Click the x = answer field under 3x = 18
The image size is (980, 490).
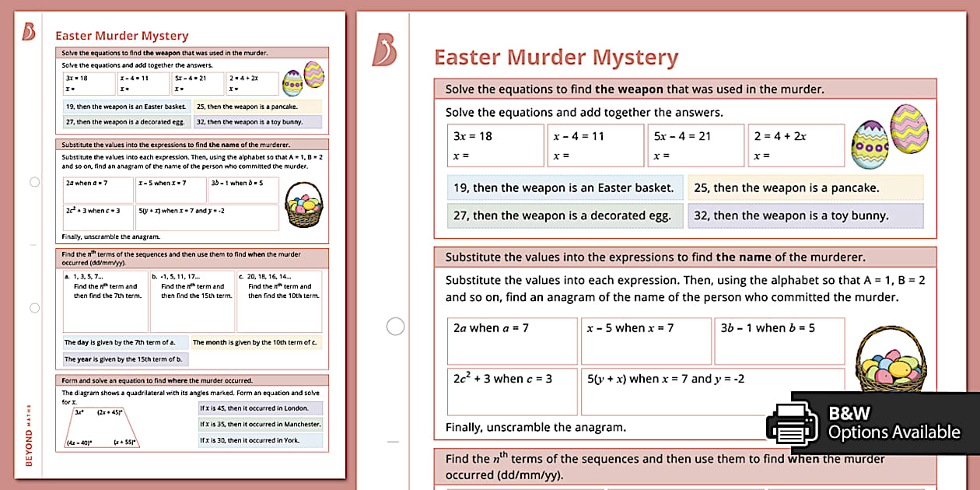(495, 155)
